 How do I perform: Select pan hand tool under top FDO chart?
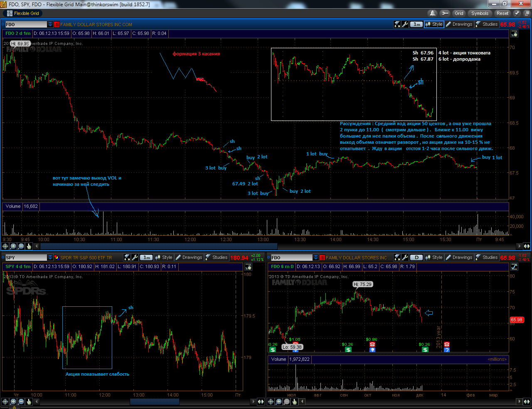[29, 246]
